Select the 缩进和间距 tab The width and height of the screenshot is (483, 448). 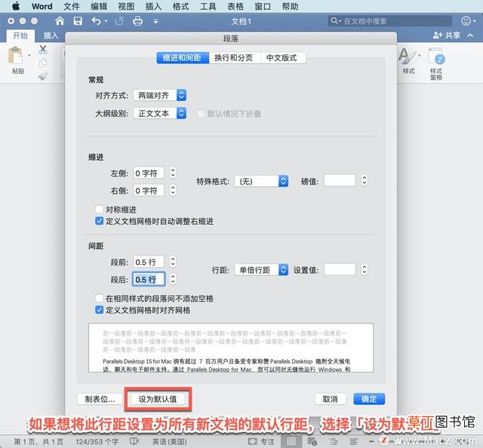click(x=183, y=57)
